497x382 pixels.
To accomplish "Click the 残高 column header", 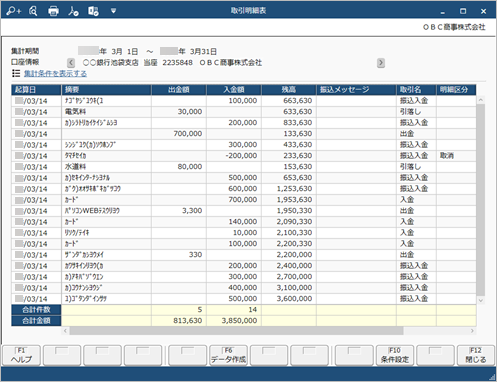I will pos(289,90).
